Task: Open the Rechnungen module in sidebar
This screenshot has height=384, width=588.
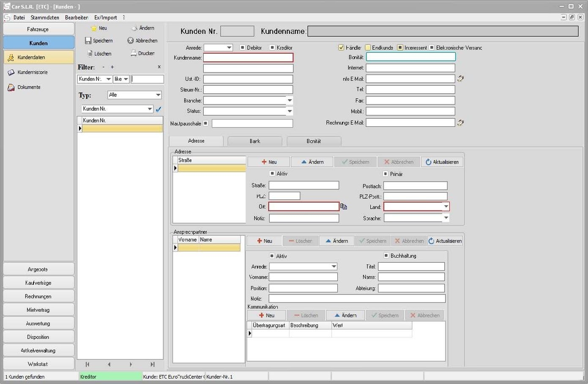Action: coord(38,297)
